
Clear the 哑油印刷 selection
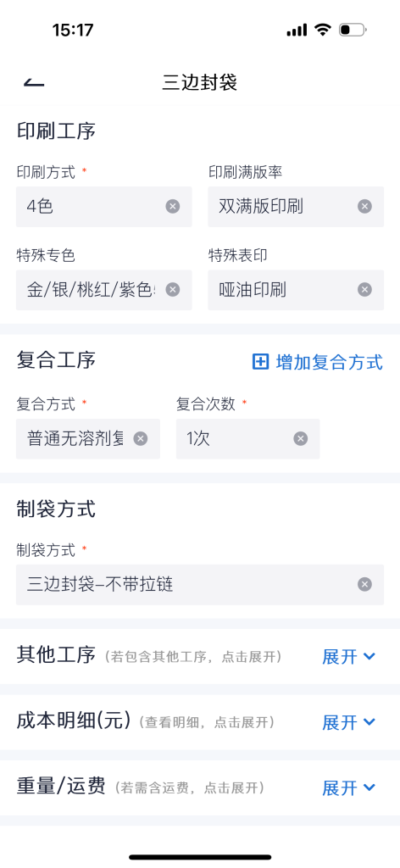click(364, 290)
